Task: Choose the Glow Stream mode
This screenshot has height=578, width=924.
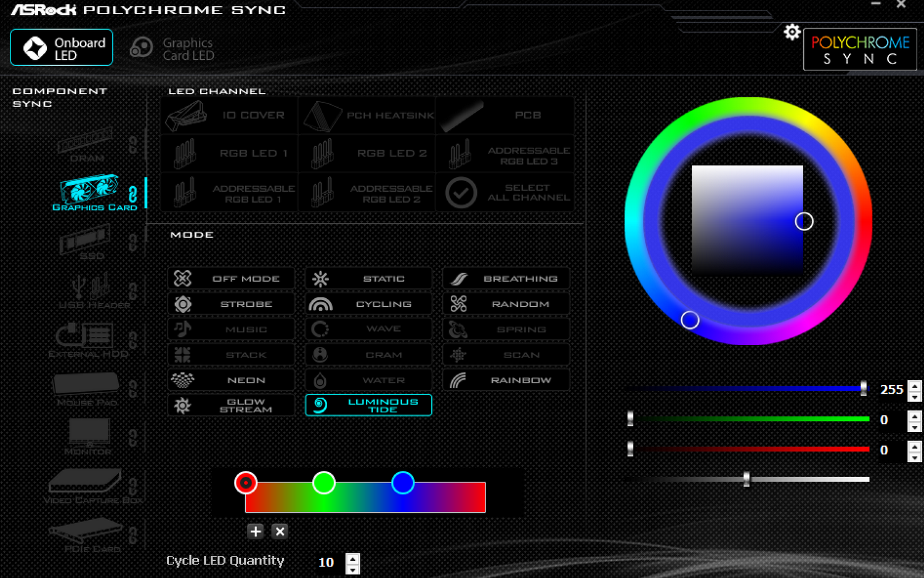Action: (x=230, y=405)
